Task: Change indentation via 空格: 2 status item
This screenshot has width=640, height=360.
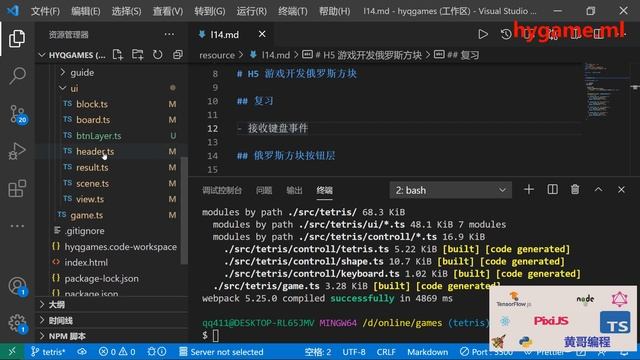Action: click(x=318, y=351)
